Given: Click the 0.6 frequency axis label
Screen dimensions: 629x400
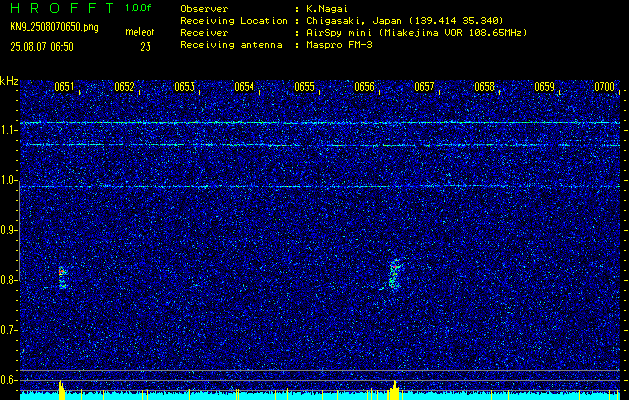Looking at the screenshot, I should (8, 380).
